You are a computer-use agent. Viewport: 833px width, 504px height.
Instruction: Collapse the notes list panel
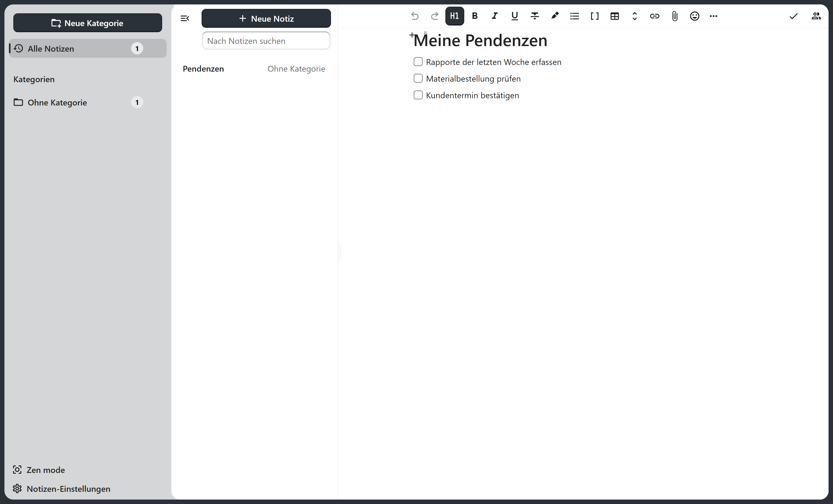pyautogui.click(x=185, y=18)
